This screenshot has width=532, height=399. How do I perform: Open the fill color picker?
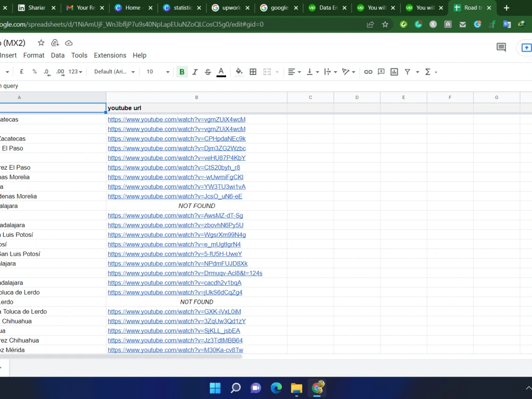tap(239, 72)
